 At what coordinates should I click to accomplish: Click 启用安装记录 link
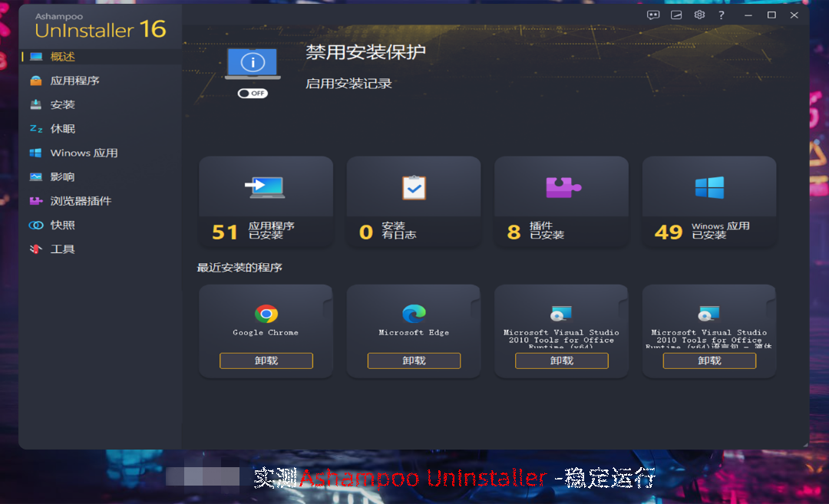pyautogui.click(x=349, y=84)
